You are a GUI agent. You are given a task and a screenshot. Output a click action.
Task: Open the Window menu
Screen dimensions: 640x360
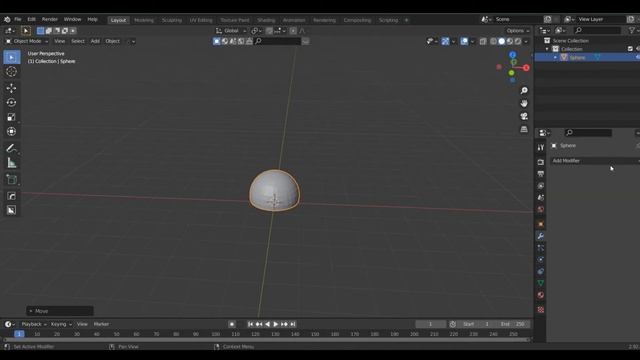(x=72, y=19)
